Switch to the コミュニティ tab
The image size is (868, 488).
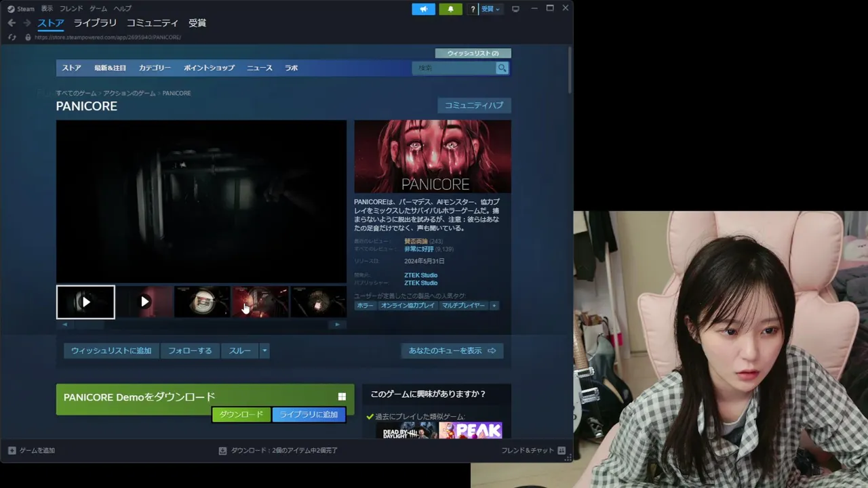153,23
